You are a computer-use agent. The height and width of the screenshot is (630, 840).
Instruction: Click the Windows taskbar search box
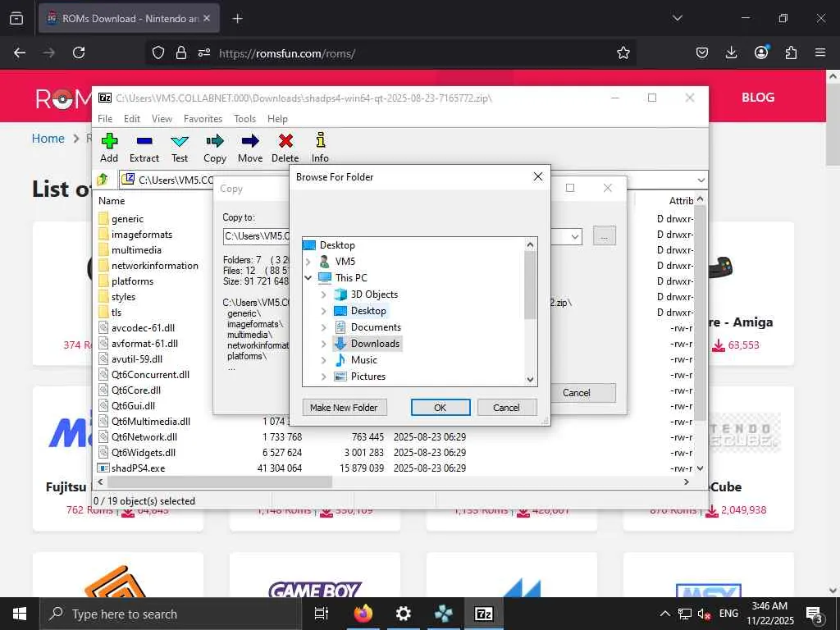171,614
